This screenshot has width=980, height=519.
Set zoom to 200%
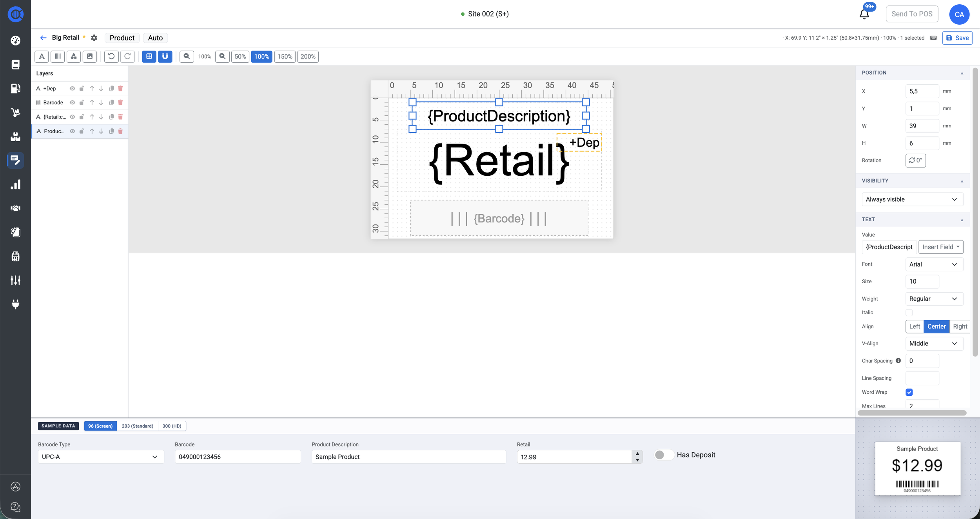pos(308,56)
